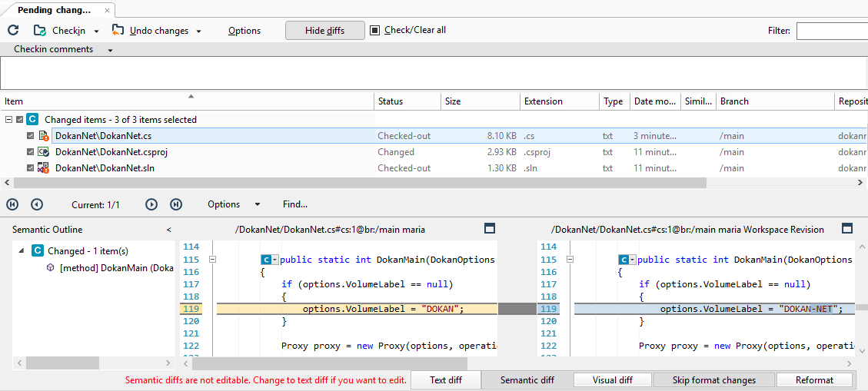Image resolution: width=868 pixels, height=391 pixels.
Task: Collapse the Changed items group
Action: click(8, 120)
